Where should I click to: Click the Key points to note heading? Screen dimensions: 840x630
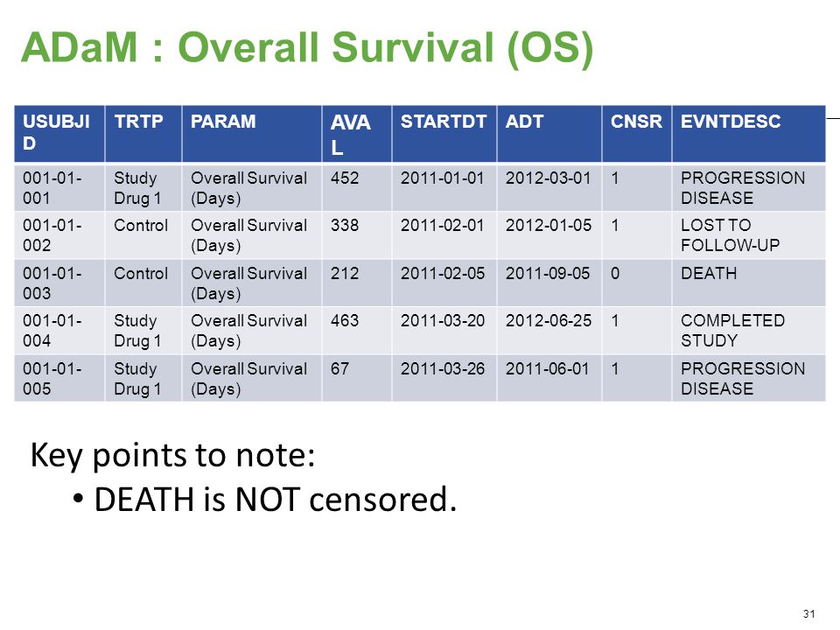point(172,456)
